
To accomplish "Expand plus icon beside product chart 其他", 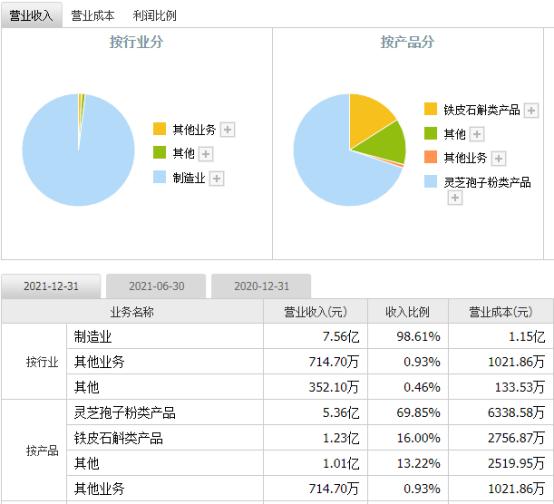I will pyautogui.click(x=477, y=134).
